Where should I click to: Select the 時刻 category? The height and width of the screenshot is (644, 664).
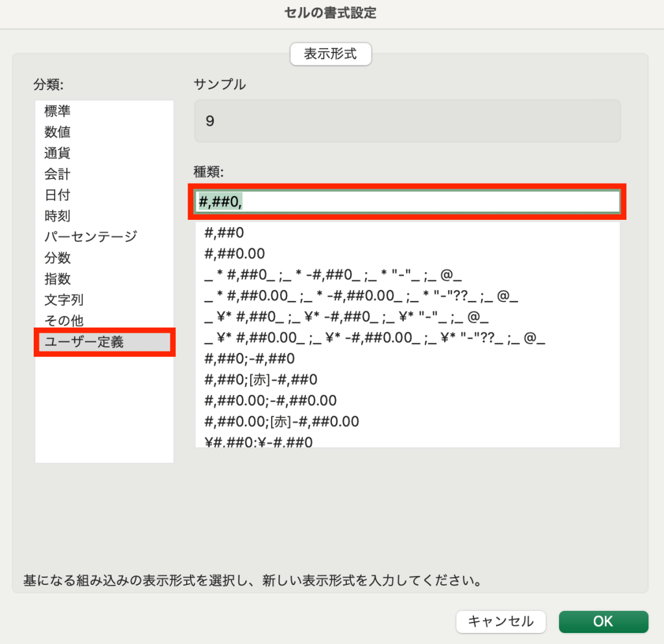pos(58,216)
